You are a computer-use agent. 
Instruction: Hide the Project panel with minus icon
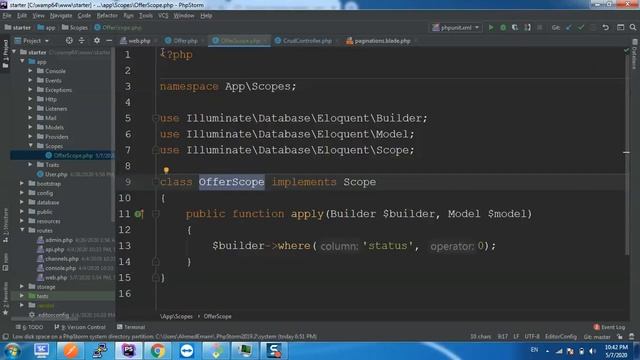[109, 40]
